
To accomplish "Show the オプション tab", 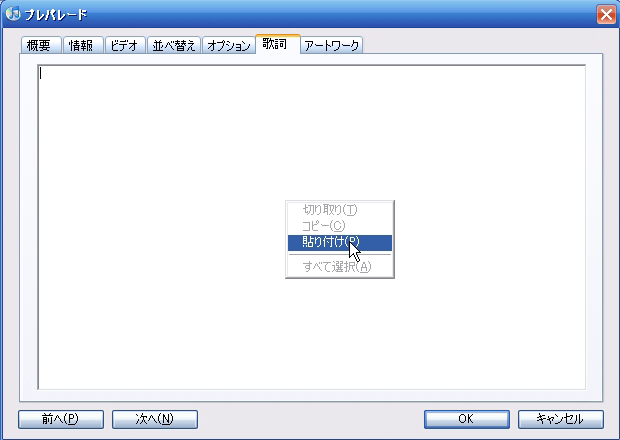I will pos(229,45).
